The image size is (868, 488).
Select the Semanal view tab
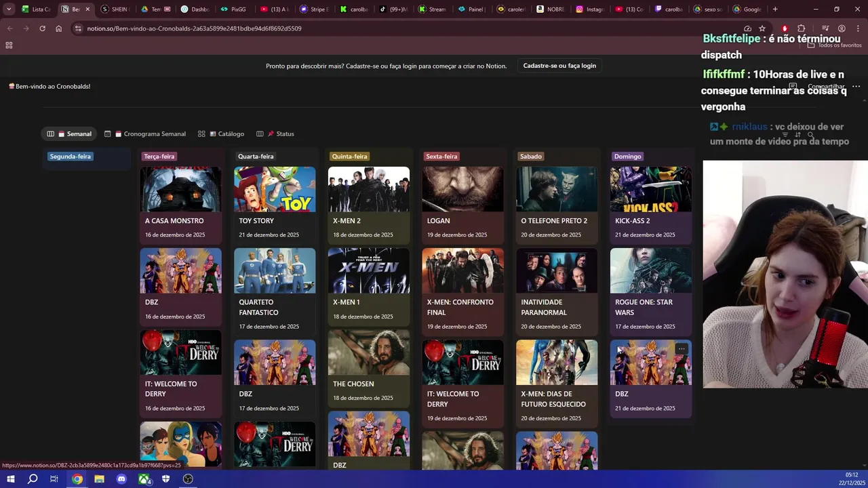click(69, 134)
